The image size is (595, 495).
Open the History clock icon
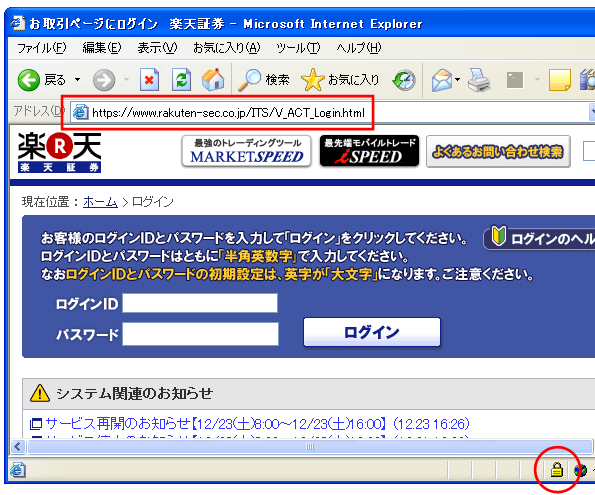tap(404, 80)
